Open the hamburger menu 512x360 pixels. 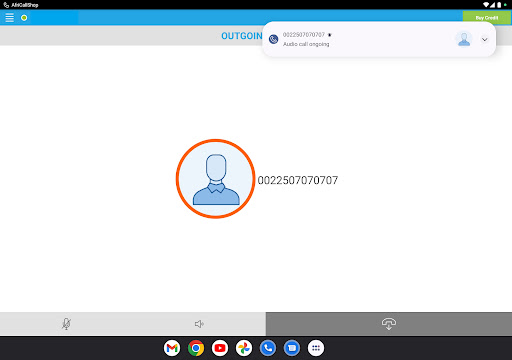click(x=9, y=18)
